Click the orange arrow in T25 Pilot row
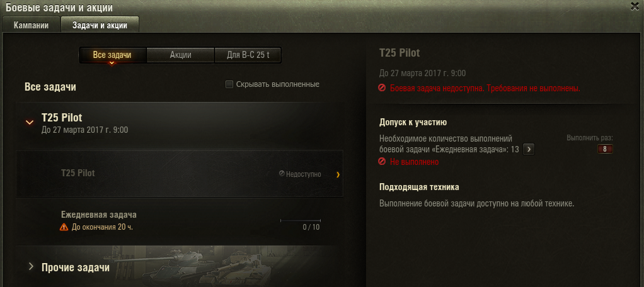Screen dimensions: 644x287 [338, 175]
